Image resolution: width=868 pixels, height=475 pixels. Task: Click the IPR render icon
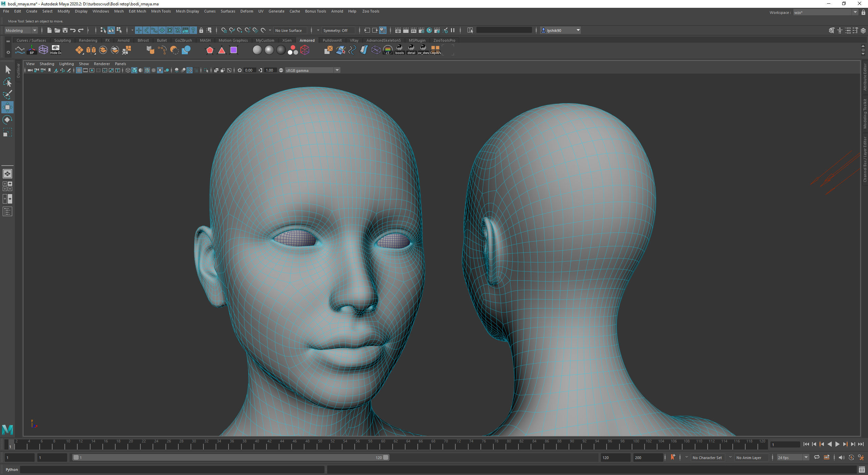coord(414,30)
